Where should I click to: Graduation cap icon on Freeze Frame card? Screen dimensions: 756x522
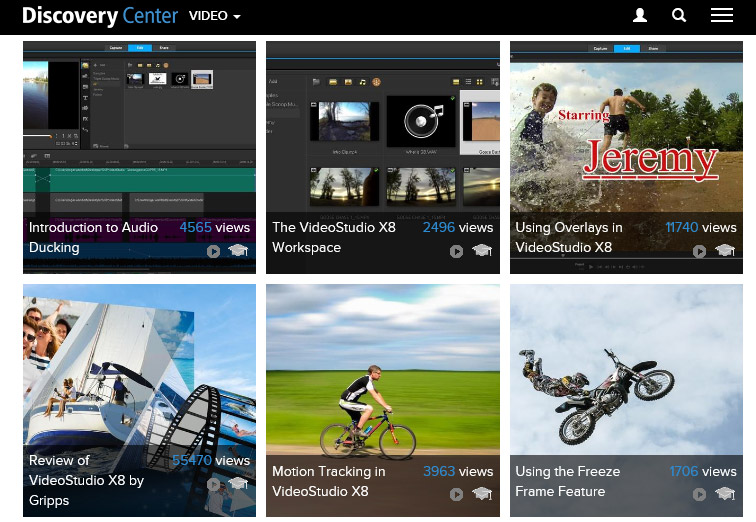[x=725, y=493]
